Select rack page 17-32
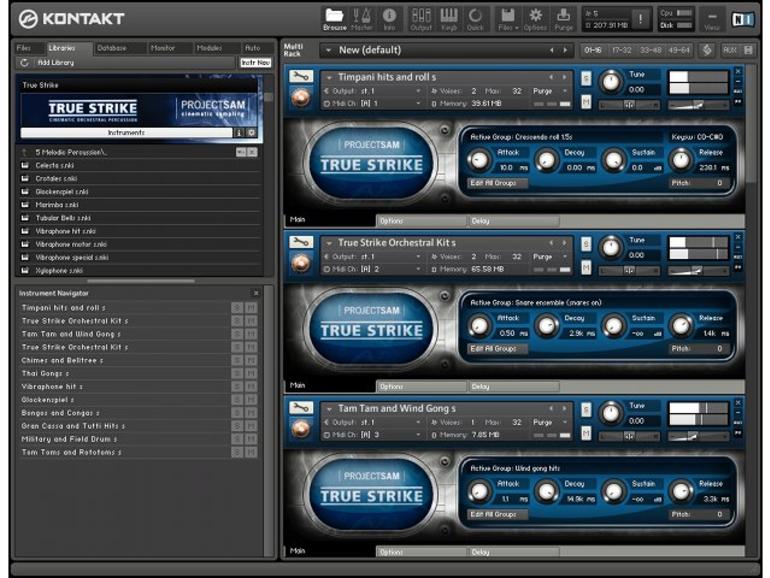This screenshot has width=770, height=578. [x=622, y=50]
